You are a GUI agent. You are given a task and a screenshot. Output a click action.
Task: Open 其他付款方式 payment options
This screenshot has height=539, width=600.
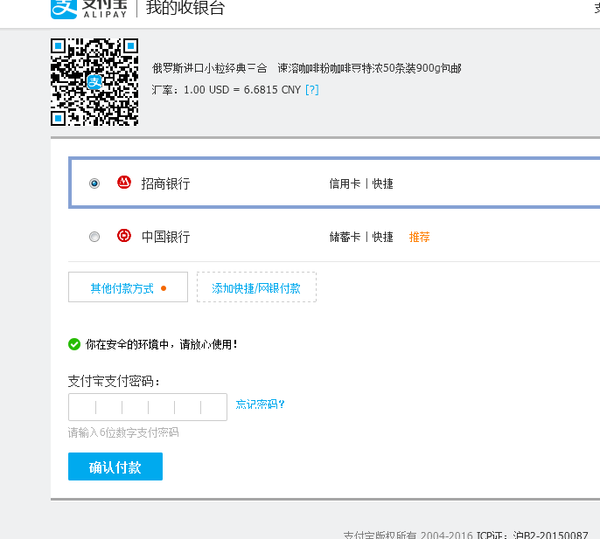[x=128, y=287]
